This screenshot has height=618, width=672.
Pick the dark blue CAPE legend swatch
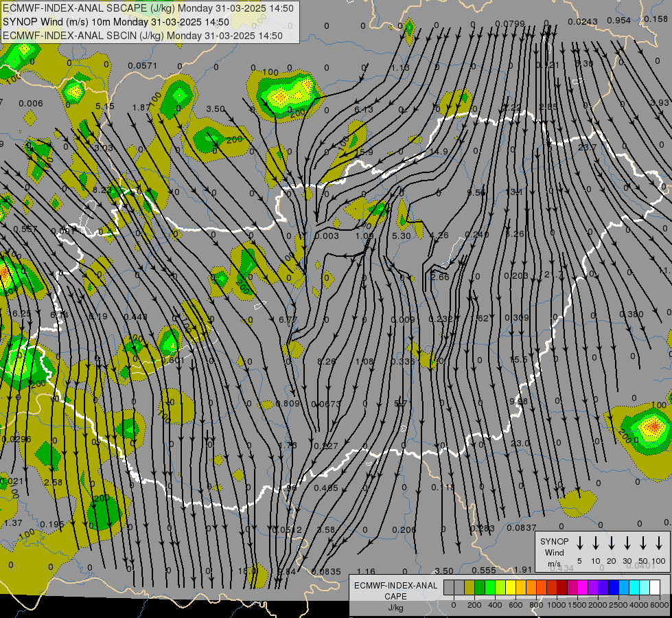point(614,588)
